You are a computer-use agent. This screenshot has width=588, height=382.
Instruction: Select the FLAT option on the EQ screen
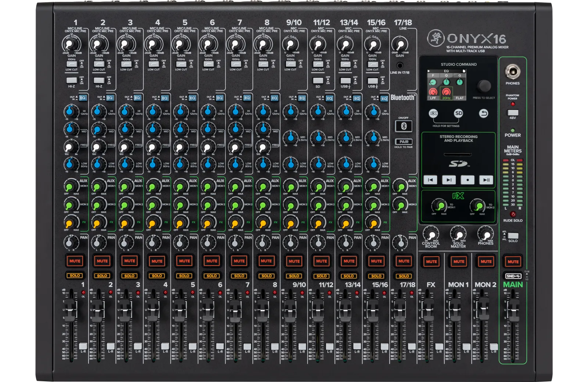[x=459, y=98]
